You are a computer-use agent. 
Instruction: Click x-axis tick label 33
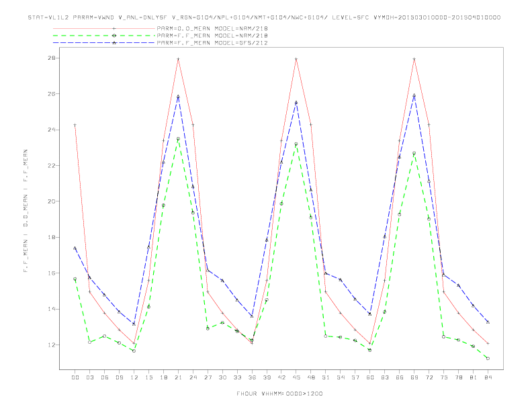click(237, 377)
